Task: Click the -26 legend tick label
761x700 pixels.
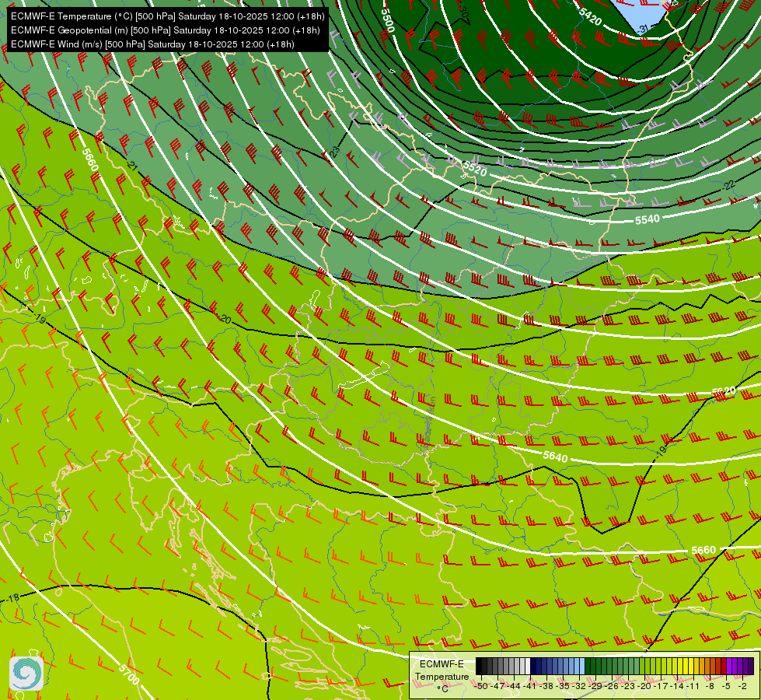Action: 612,687
